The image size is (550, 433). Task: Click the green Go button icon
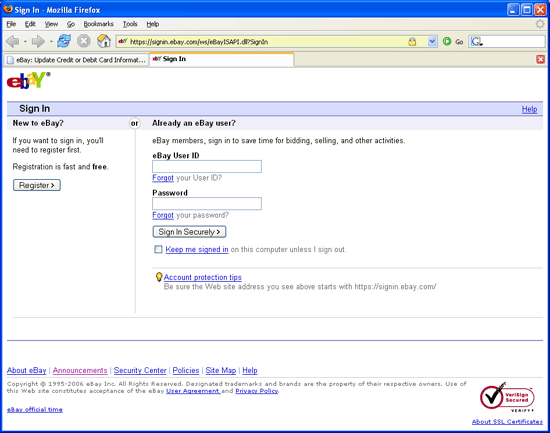(447, 41)
